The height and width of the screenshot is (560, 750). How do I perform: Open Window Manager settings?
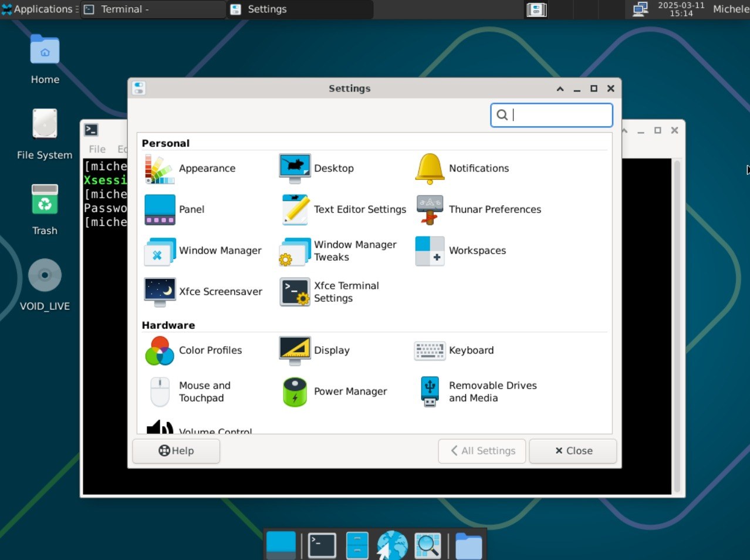click(203, 251)
